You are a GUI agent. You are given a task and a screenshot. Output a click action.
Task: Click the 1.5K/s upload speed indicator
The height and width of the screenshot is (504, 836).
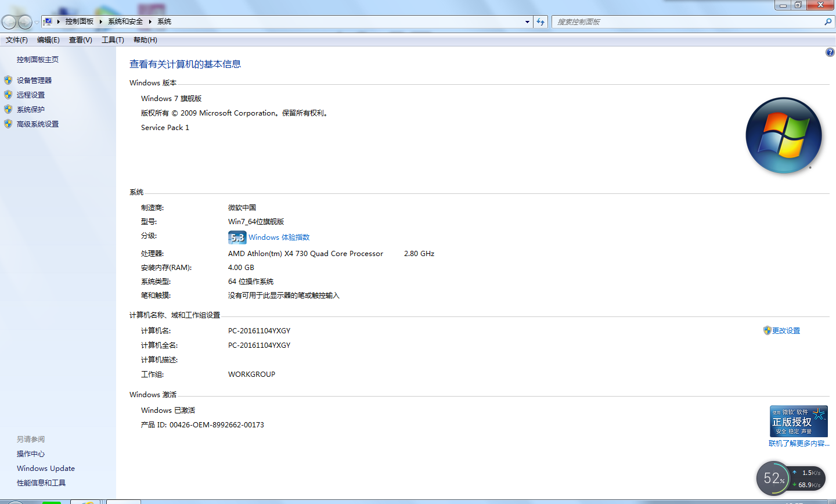(807, 473)
